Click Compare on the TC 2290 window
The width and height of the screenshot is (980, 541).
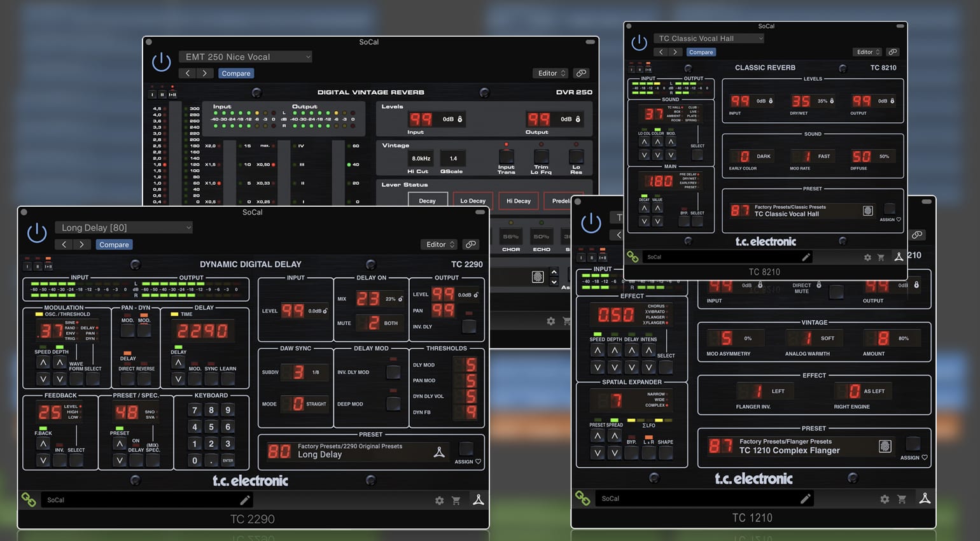pos(114,244)
